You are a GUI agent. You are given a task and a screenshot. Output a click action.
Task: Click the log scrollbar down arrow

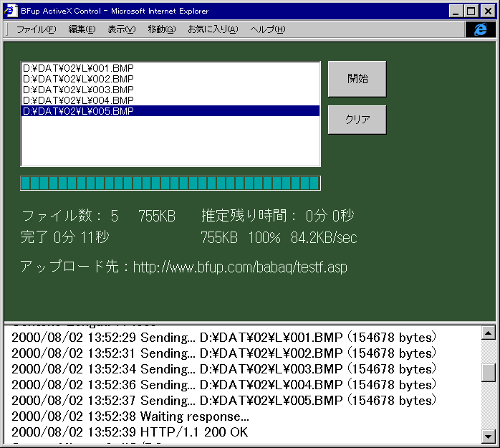click(x=489, y=437)
